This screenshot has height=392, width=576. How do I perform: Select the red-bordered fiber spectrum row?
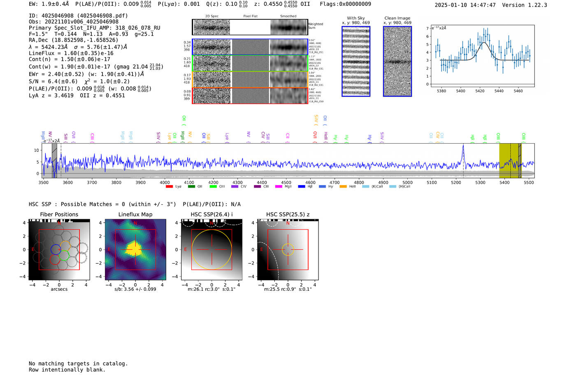[x=250, y=95]
